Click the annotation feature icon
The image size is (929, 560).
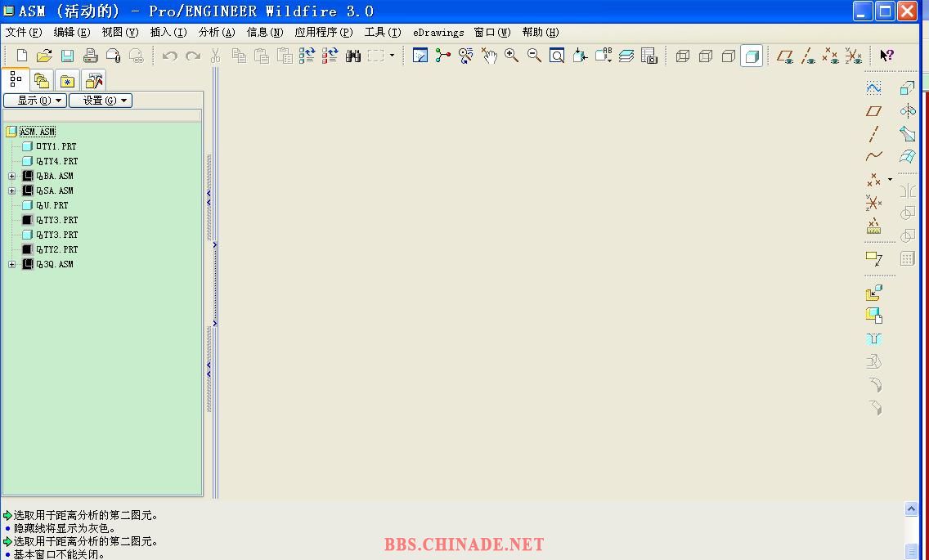coord(874,258)
